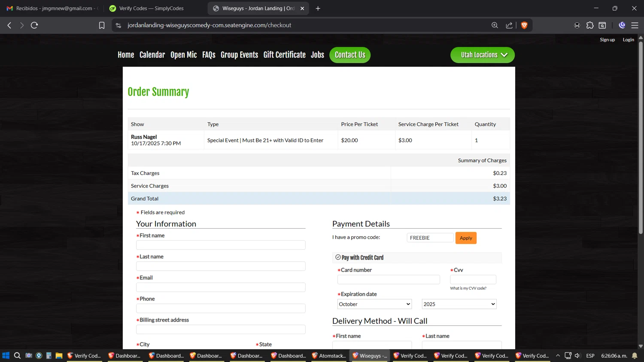Viewport: 644px width, 362px height.
Task: Click the Leo AI crescent icon
Action: coord(622,25)
